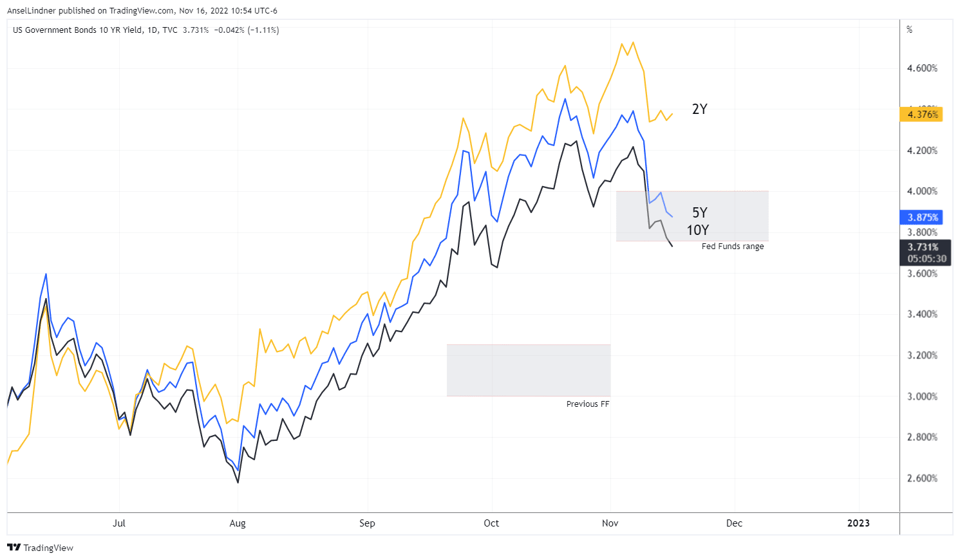Screen dimensions: 960x560
Task: Select the Previous FF shaded rectangle
Action: (x=529, y=370)
